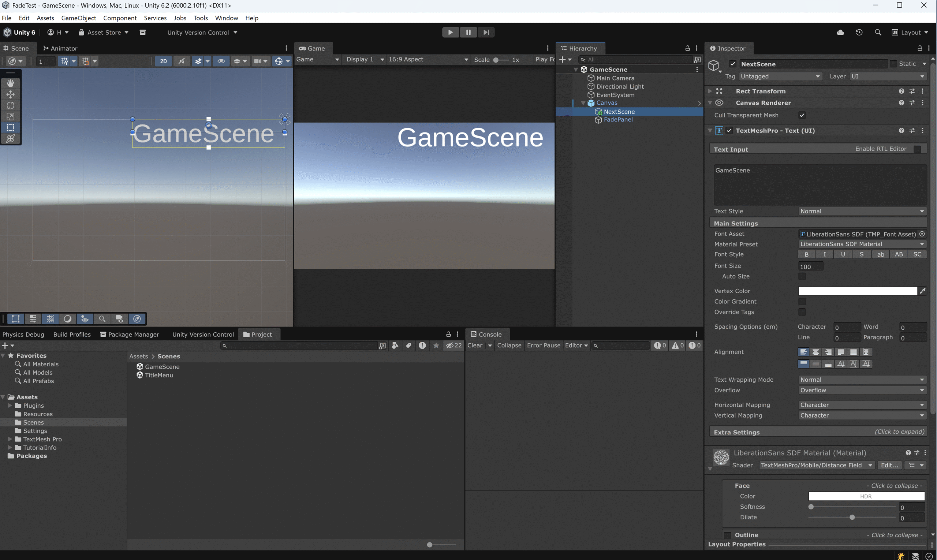Image resolution: width=937 pixels, height=560 pixels.
Task: Click the Play button
Action: (450, 33)
